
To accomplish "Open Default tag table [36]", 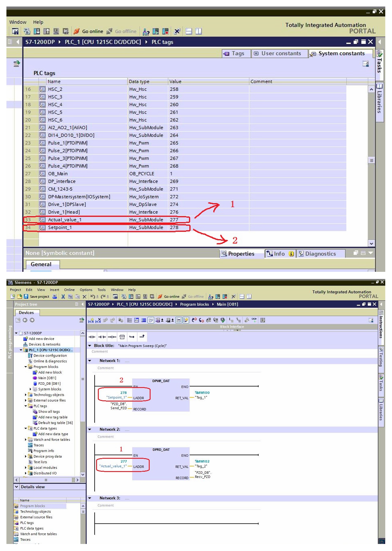I will [55, 423].
